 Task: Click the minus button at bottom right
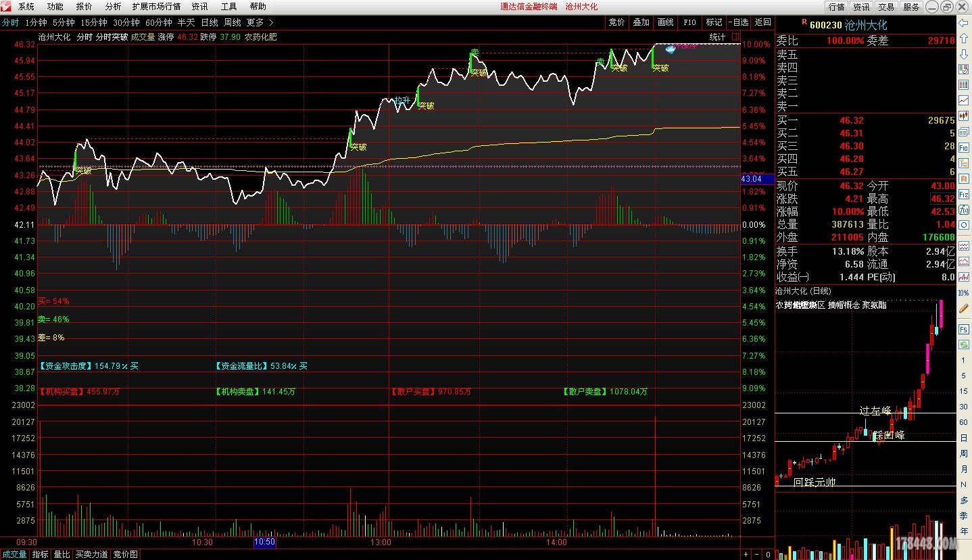755,555
